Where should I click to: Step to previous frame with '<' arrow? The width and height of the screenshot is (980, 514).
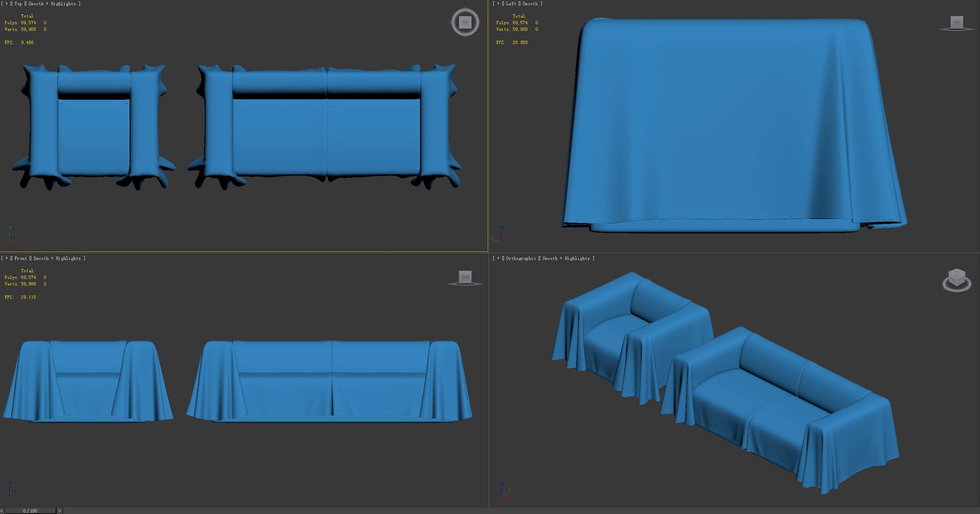(x=2, y=510)
